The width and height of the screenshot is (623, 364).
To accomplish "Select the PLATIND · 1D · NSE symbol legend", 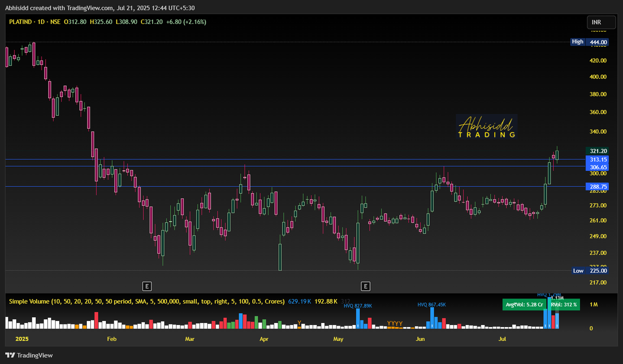I will point(34,21).
